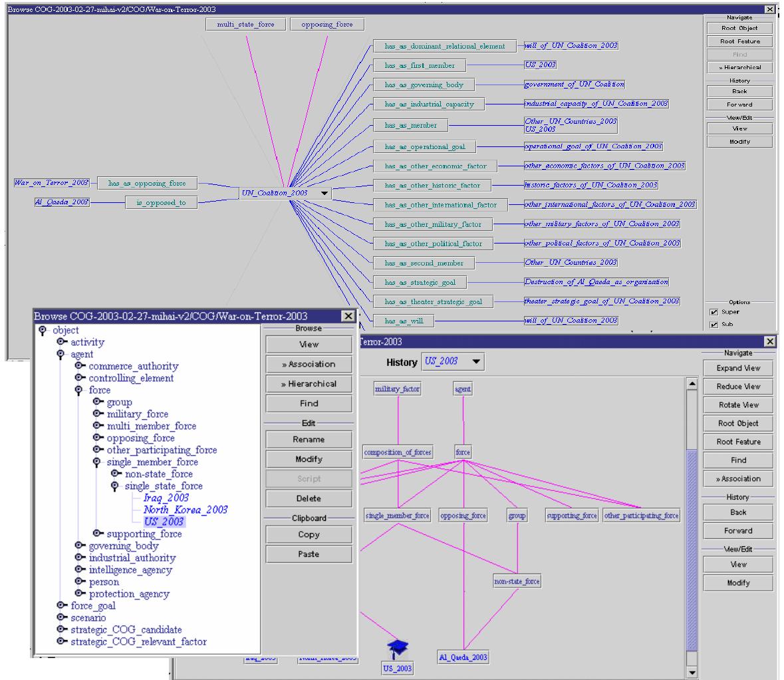Click the hierarchical view scrollbar up arrow
Screen dimensions: 784x680
[x=692, y=384]
